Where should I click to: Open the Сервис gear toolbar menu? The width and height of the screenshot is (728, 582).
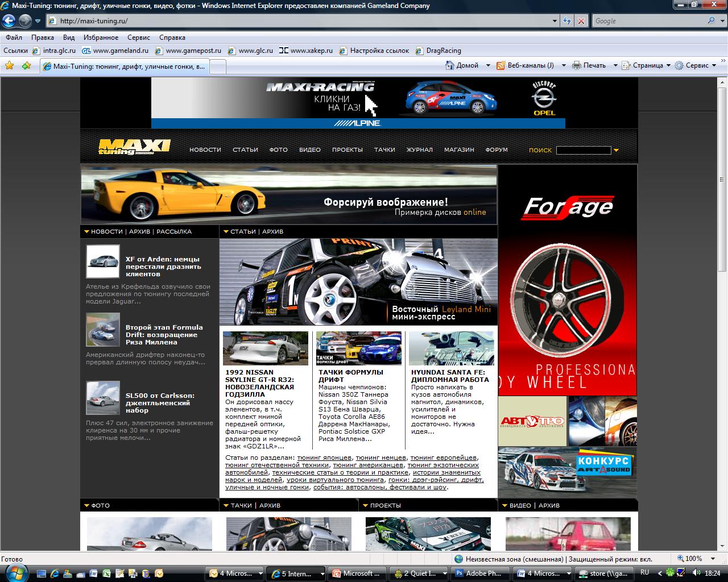pyautogui.click(x=696, y=65)
